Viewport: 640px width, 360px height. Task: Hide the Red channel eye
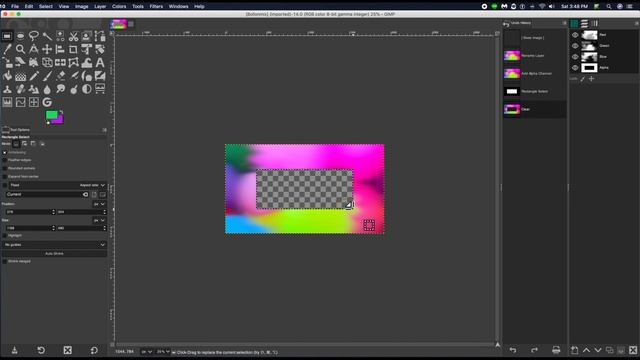point(575,35)
